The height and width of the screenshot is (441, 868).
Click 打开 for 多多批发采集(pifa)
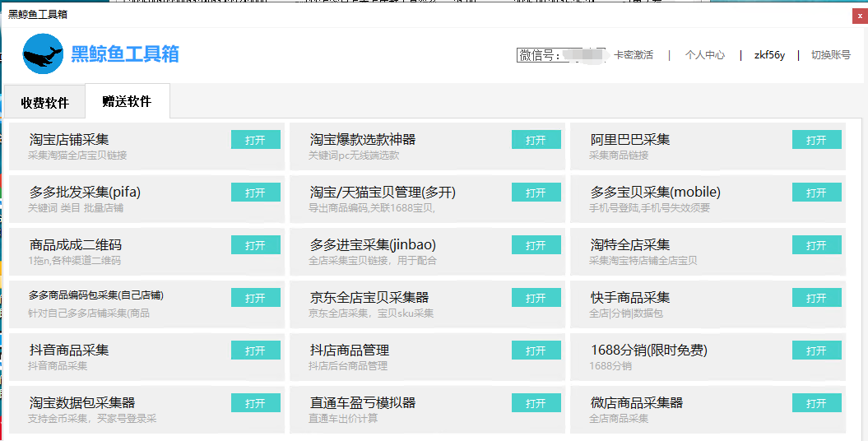(256, 193)
